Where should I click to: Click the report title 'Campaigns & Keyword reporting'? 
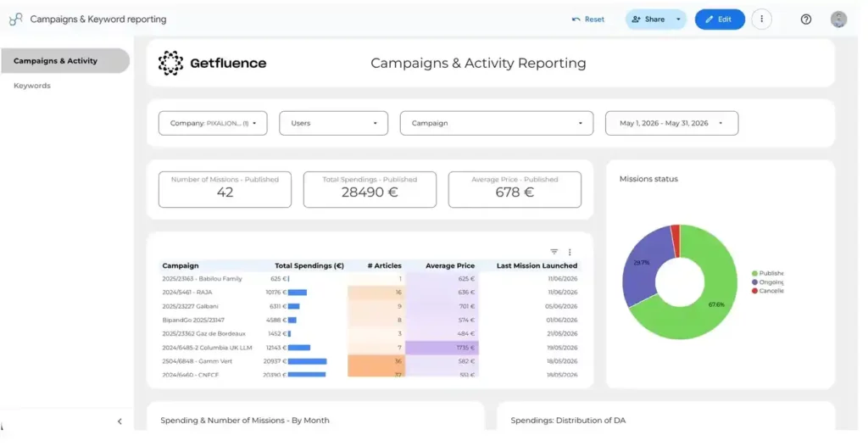pyautogui.click(x=98, y=20)
